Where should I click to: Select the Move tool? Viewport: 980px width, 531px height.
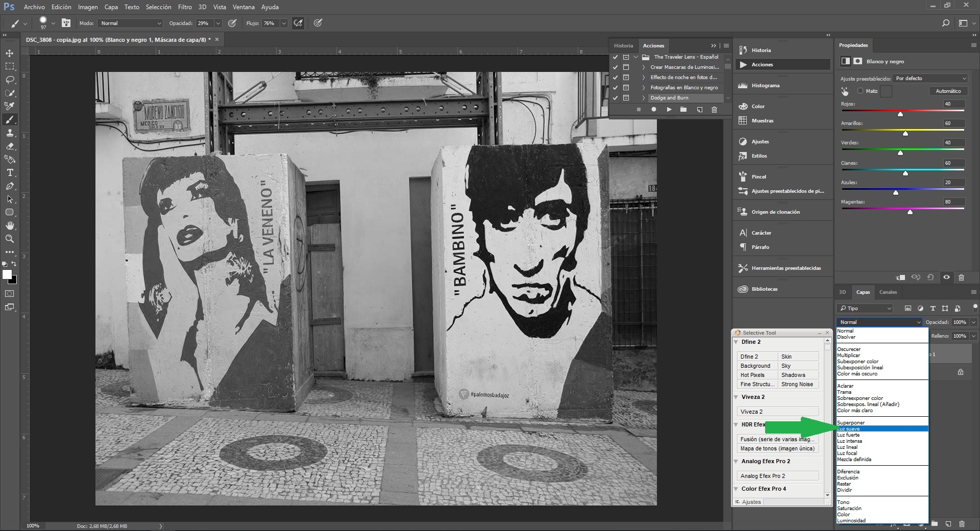click(x=10, y=53)
